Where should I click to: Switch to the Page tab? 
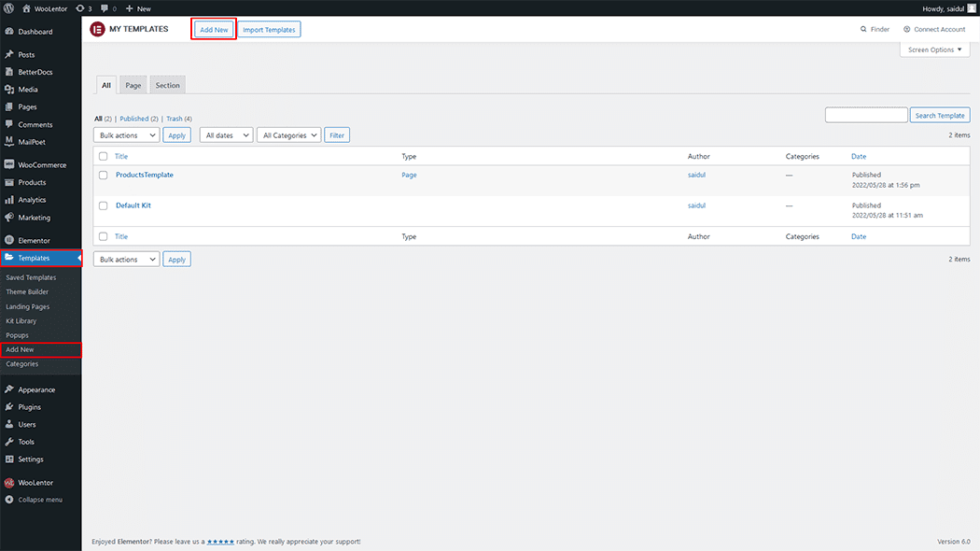click(x=133, y=85)
